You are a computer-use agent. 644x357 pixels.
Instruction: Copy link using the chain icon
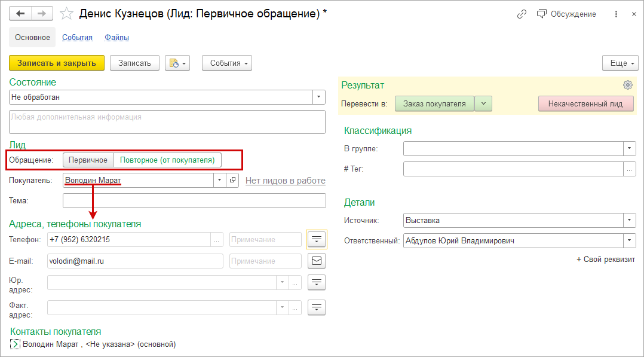pyautogui.click(x=522, y=14)
